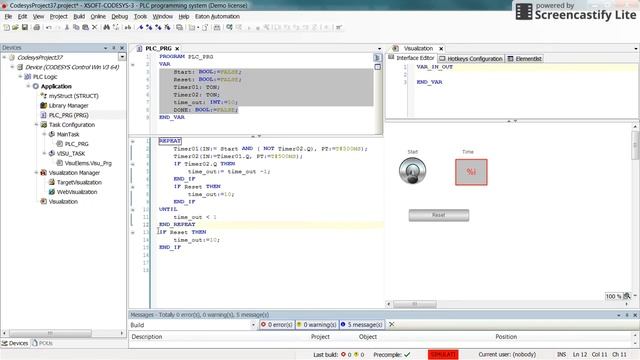Click the Copy toolbar icon
The height and width of the screenshot is (360, 640).
76,27
